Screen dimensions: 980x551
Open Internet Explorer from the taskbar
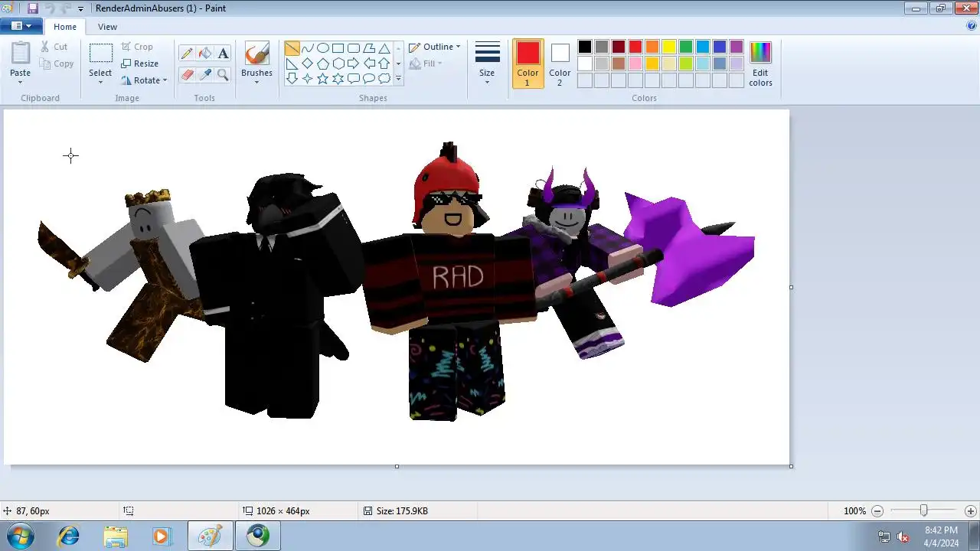pyautogui.click(x=69, y=536)
